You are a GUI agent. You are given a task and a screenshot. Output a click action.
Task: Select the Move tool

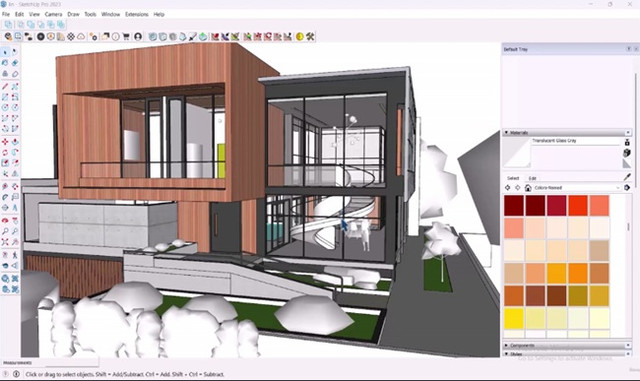pyautogui.click(x=5, y=142)
